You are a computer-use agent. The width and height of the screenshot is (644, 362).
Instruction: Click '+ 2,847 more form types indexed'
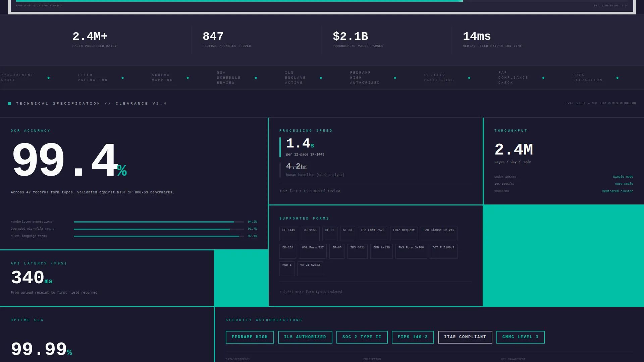point(311,292)
